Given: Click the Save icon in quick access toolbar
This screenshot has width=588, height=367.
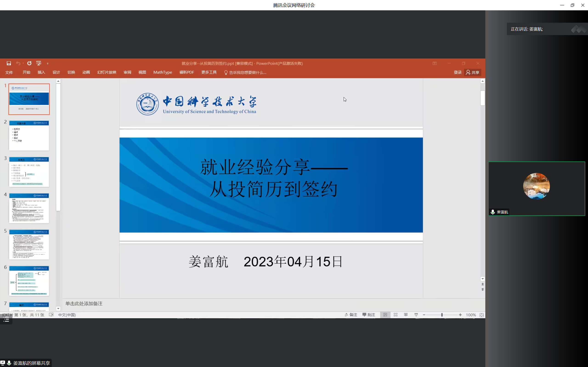Looking at the screenshot, I should pyautogui.click(x=9, y=63).
